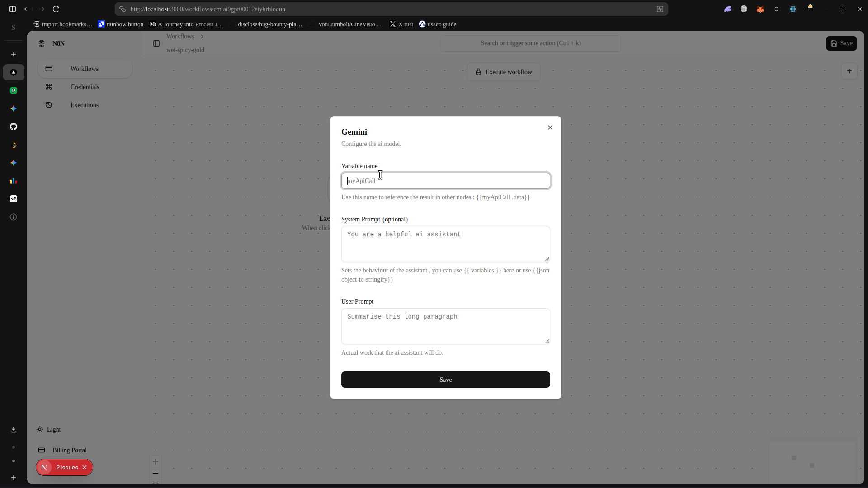The height and width of the screenshot is (488, 868).
Task: Toggle the Light theme switch
Action: pos(49,429)
